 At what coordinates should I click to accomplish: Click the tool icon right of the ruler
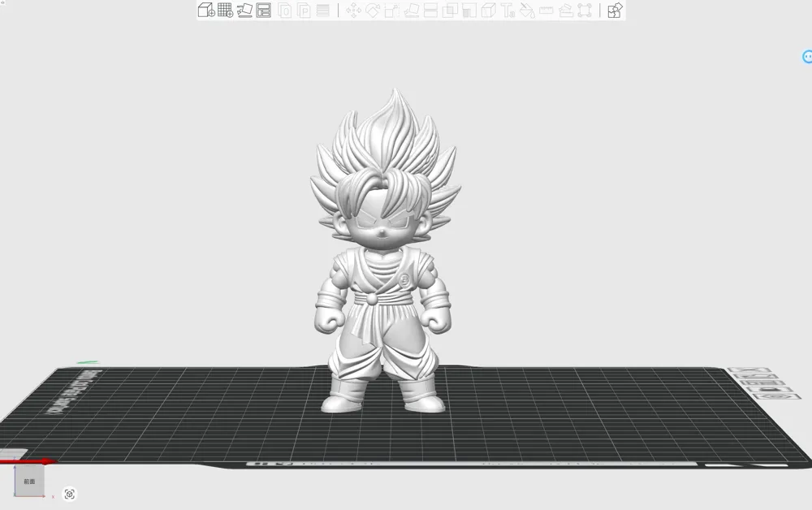[x=565, y=10]
